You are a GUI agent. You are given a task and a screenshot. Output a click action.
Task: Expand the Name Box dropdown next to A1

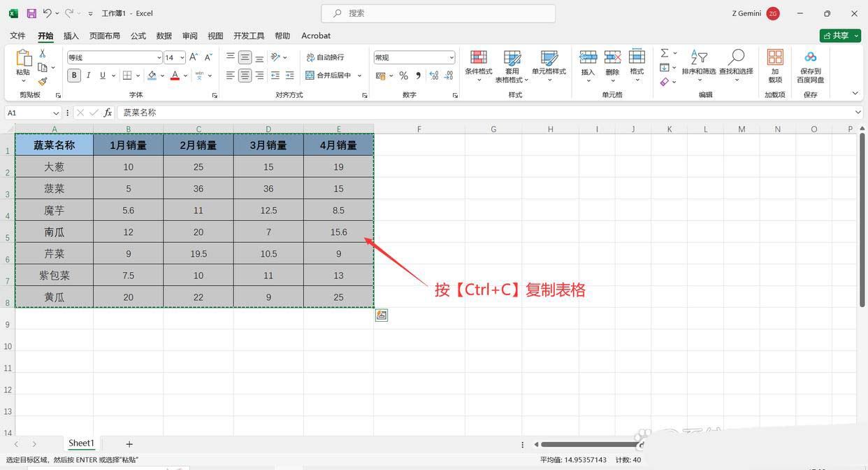point(56,113)
